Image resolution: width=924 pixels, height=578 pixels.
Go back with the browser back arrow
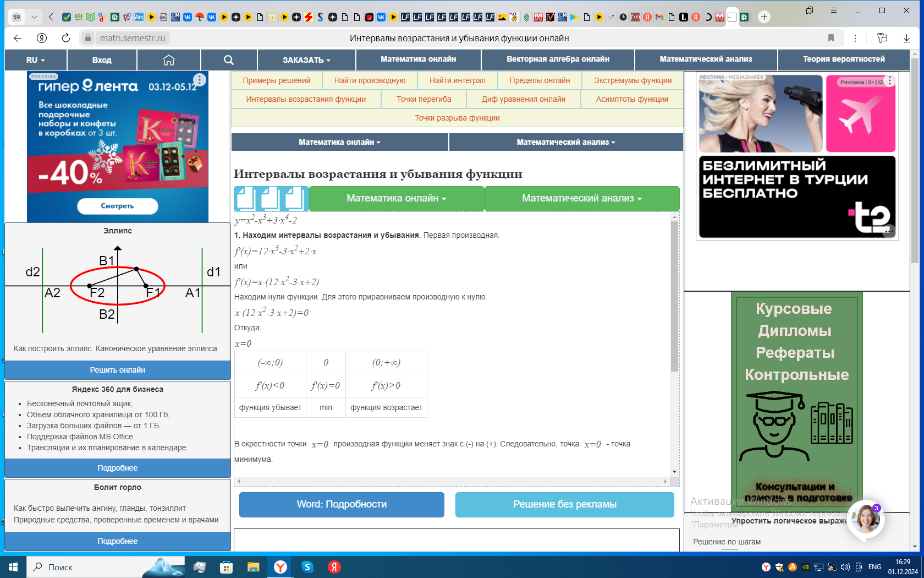click(x=18, y=38)
